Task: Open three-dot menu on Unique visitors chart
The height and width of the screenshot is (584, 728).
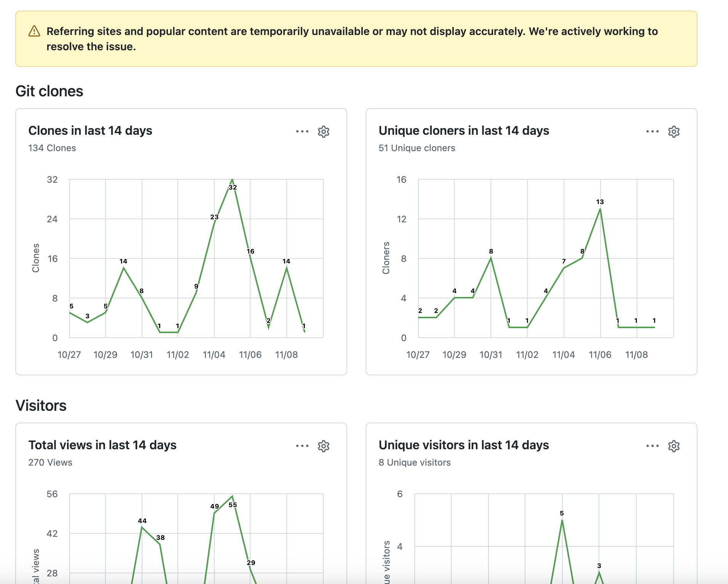Action: point(652,446)
